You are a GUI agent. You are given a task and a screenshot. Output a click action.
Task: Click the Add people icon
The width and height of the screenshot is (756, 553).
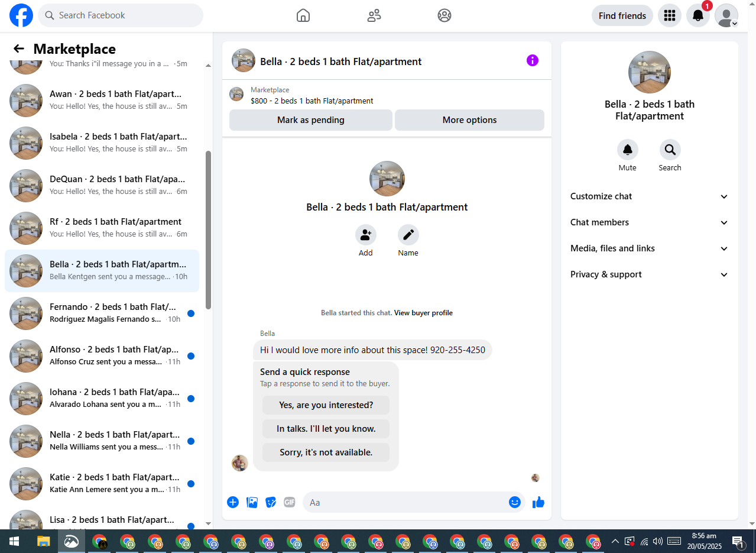pyautogui.click(x=366, y=235)
